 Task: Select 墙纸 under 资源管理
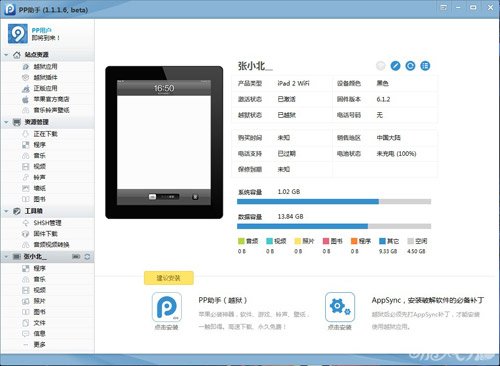39,188
